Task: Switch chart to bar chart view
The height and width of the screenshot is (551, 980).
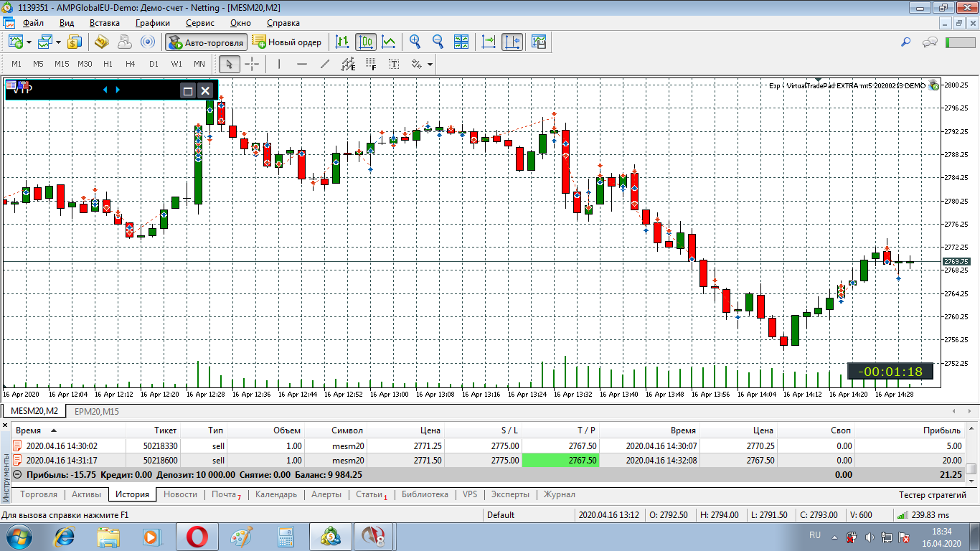Action: 343,42
